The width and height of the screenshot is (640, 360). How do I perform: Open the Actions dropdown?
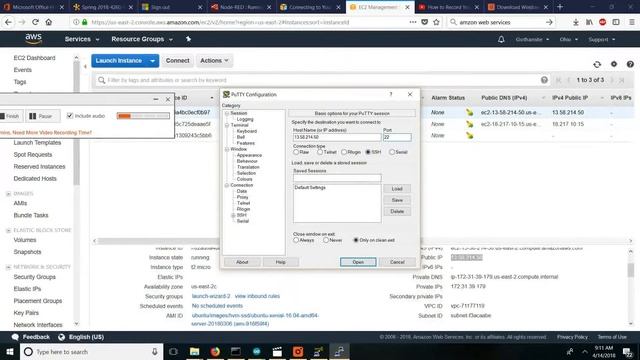214,60
